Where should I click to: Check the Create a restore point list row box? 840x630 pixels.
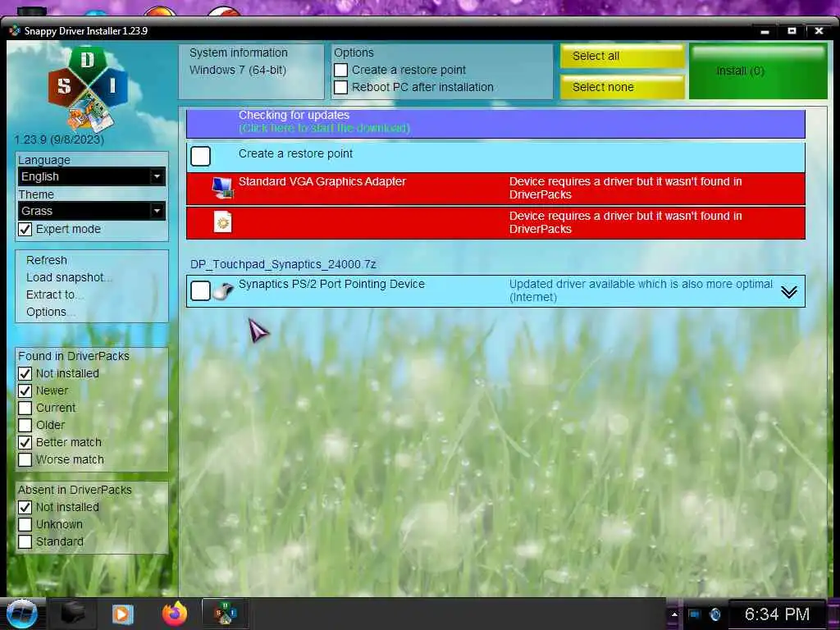200,157
